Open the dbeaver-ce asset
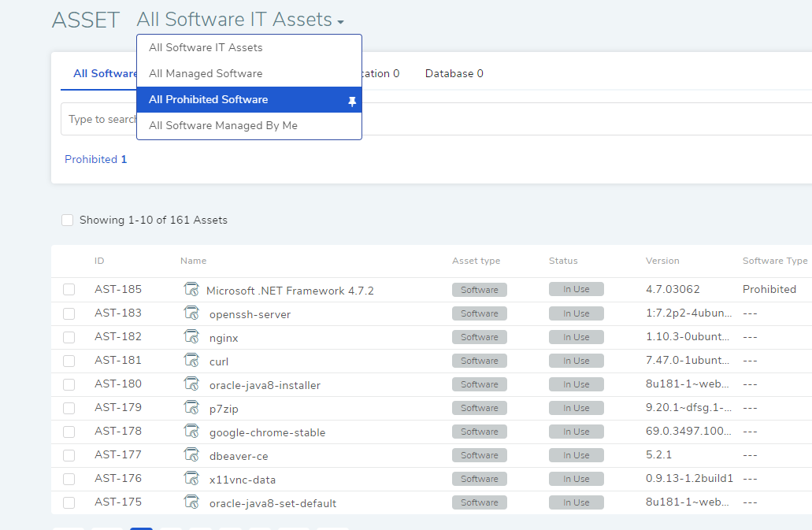This screenshot has width=812, height=530. click(239, 456)
